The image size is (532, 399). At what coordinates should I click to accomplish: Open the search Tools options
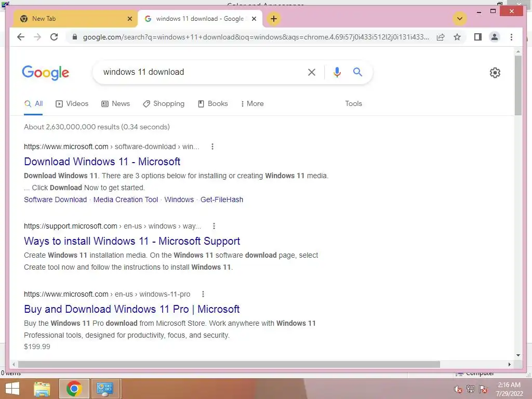(x=353, y=104)
